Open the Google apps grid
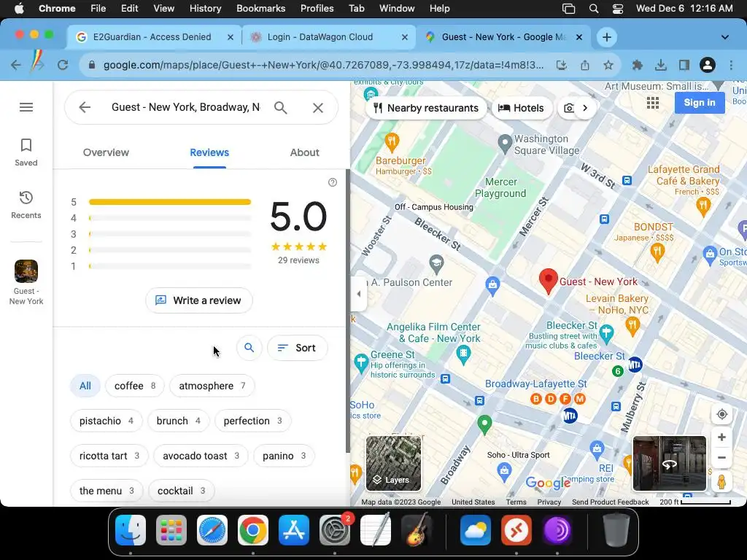This screenshot has height=560, width=747. pos(653,103)
